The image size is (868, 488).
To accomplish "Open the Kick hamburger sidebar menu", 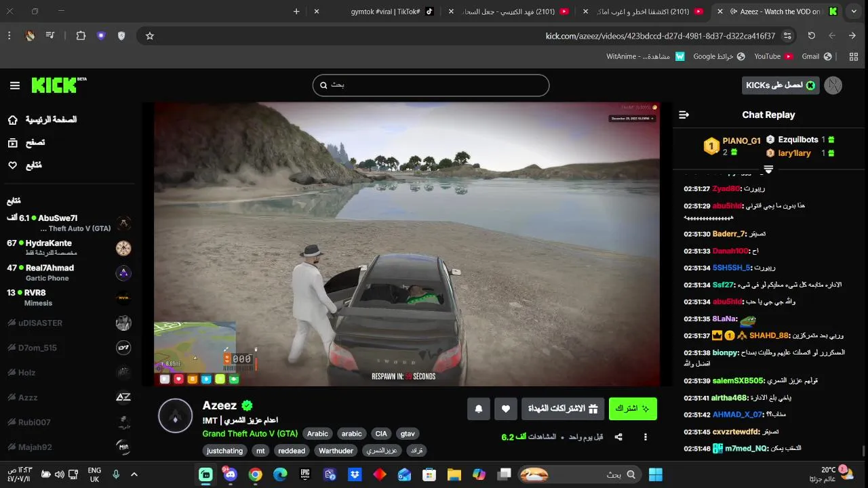I will click(x=15, y=85).
